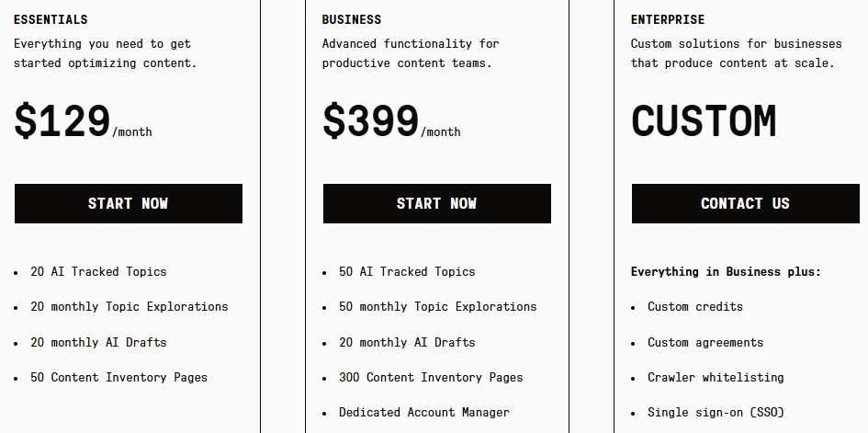Click the 'Custom agreements' list item
Image resolution: width=868 pixels, height=433 pixels.
[705, 342]
